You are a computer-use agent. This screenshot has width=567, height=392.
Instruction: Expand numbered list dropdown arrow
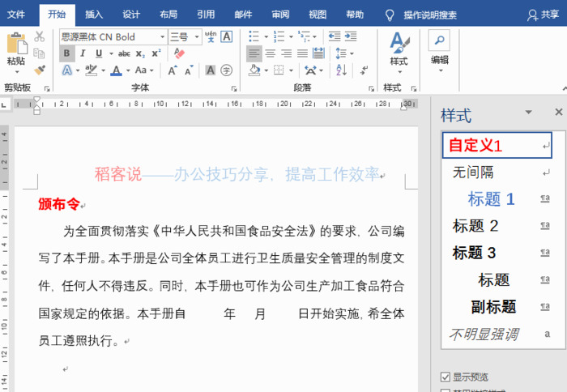coord(290,37)
